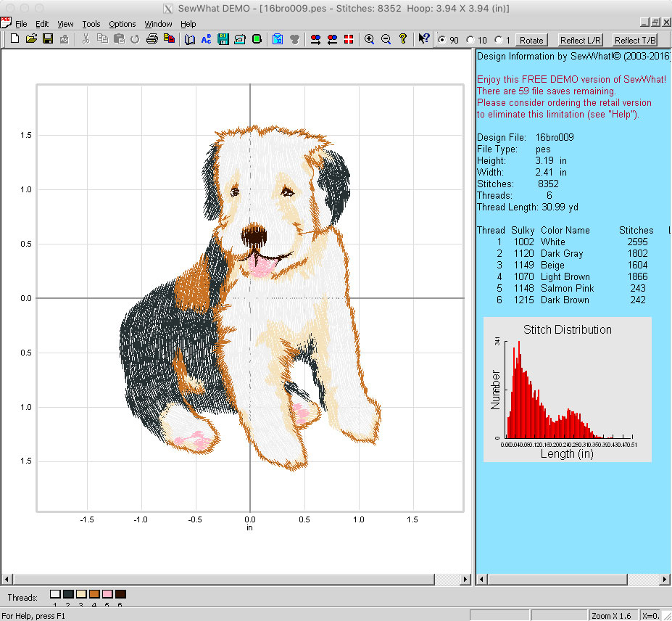Click the Print icon
Viewport: 672px width, 621px height.
point(152,39)
